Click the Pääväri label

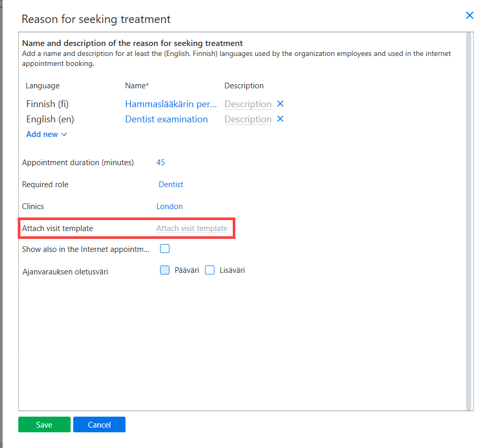click(187, 270)
